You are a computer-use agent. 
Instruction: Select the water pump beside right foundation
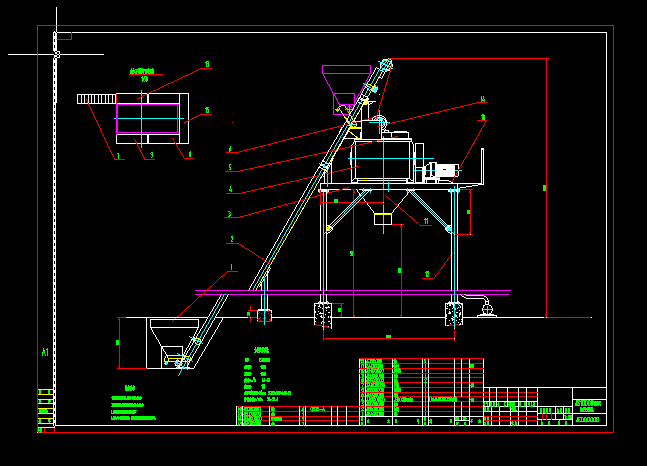coord(487,309)
